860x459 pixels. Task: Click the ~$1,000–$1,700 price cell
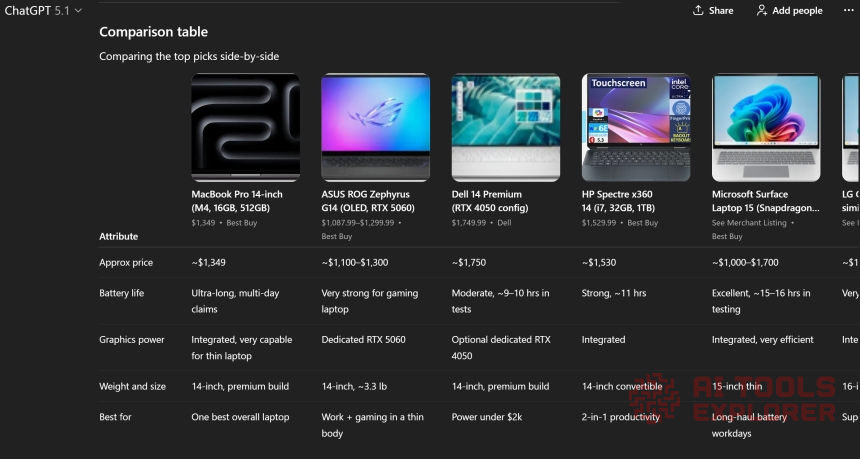pyautogui.click(x=745, y=263)
